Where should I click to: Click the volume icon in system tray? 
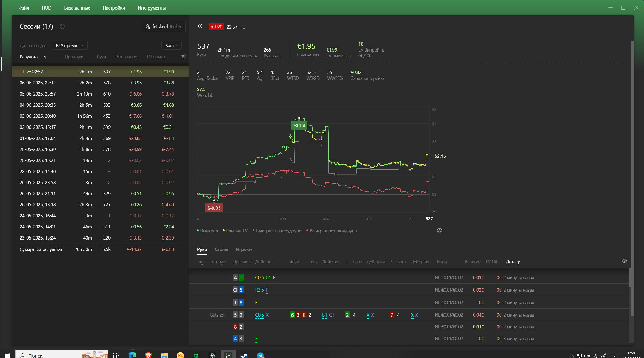pos(587,356)
